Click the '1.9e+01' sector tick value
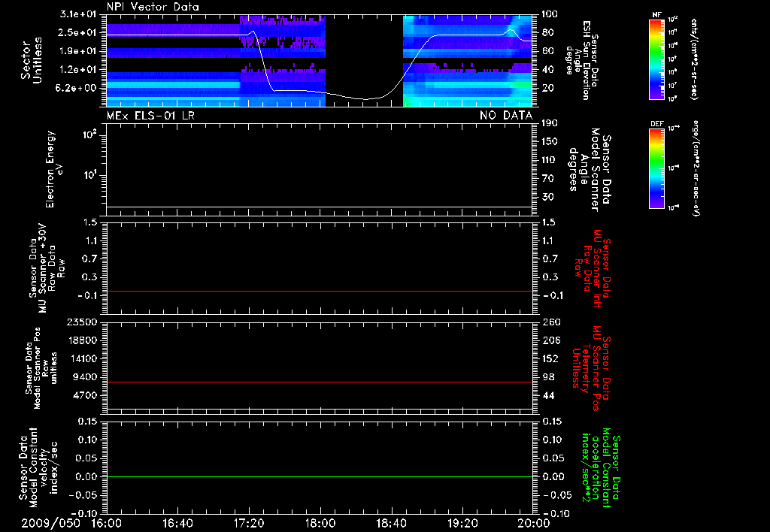The width and height of the screenshot is (770, 532). pyautogui.click(x=78, y=51)
